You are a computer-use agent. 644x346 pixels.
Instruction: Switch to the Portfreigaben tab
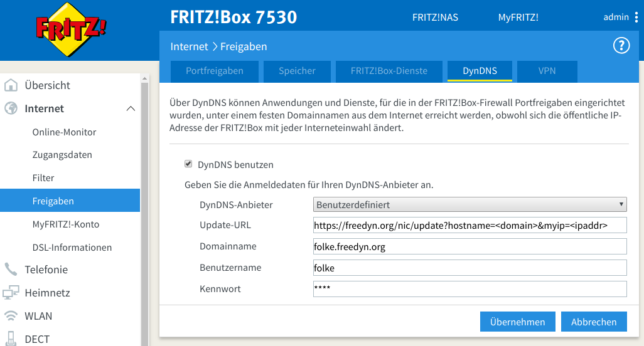click(214, 71)
